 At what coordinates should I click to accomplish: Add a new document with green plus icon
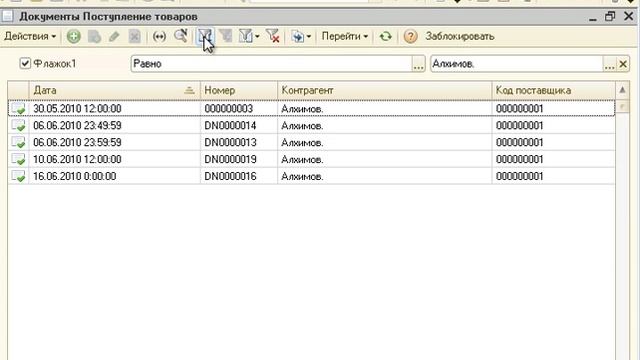coord(73,37)
